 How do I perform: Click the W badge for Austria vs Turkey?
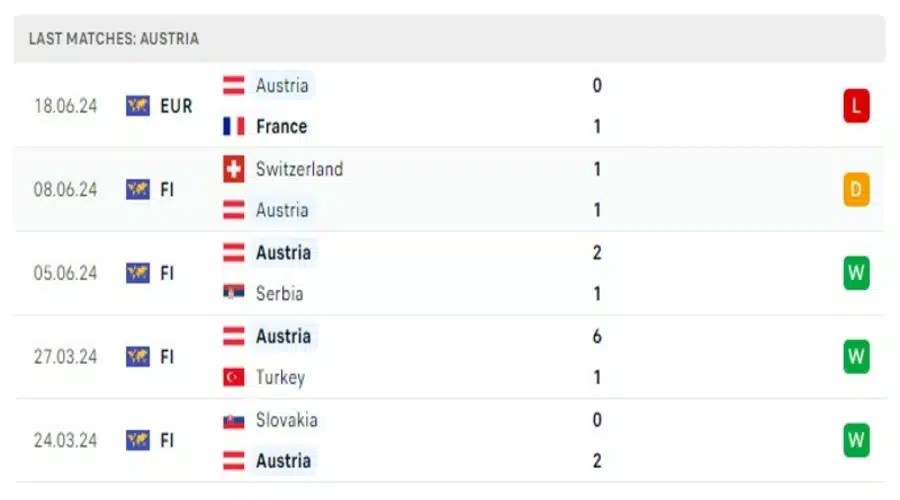(856, 356)
